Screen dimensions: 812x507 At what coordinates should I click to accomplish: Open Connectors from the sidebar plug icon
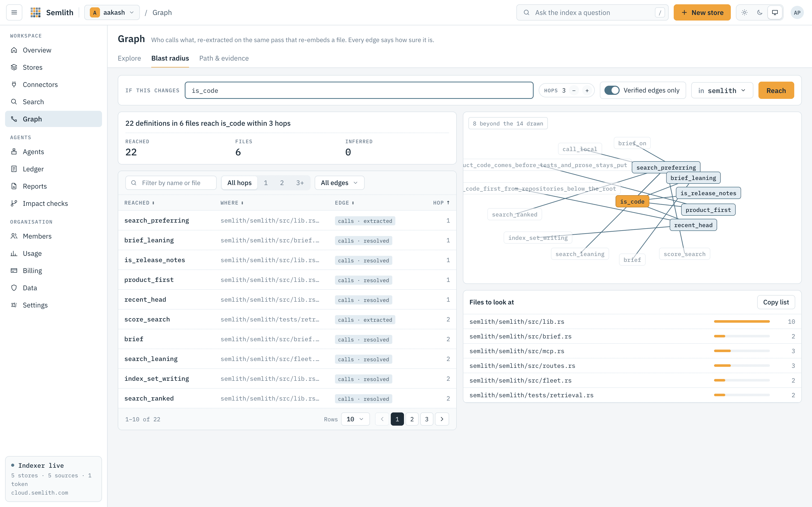pos(14,84)
